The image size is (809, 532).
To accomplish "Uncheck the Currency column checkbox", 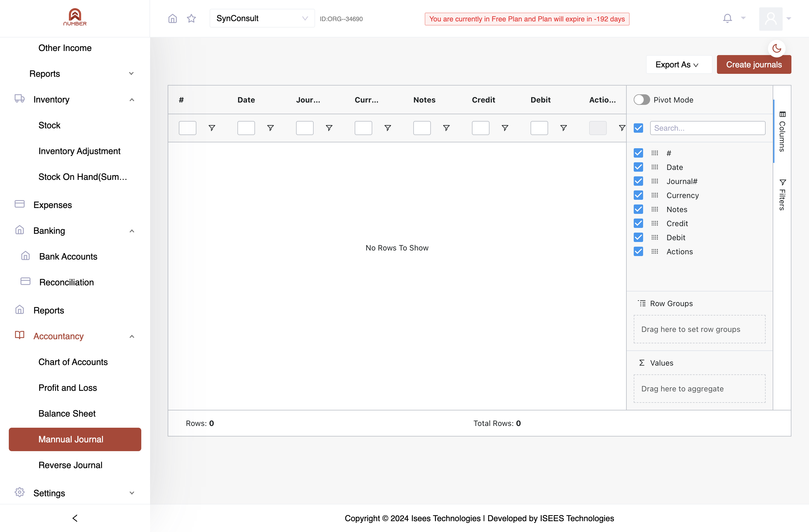I will (x=638, y=195).
